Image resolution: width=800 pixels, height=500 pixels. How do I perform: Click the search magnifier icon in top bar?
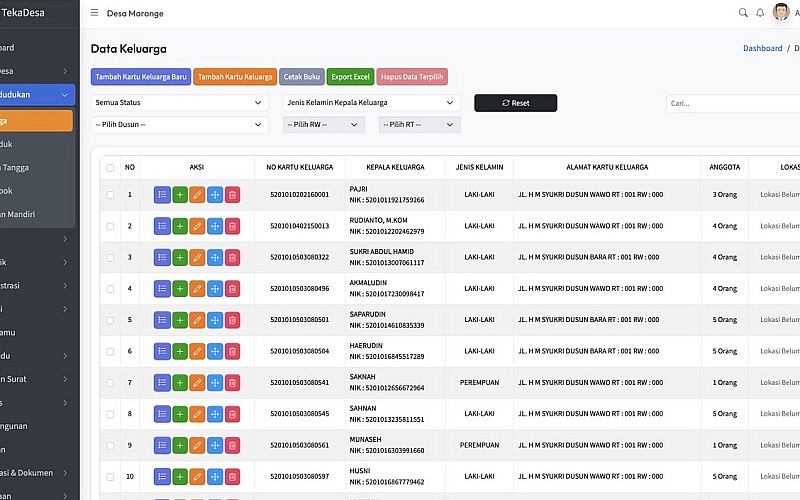pyautogui.click(x=743, y=13)
